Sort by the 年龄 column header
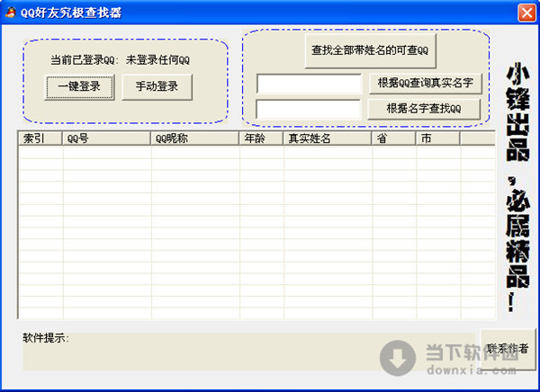 261,138
